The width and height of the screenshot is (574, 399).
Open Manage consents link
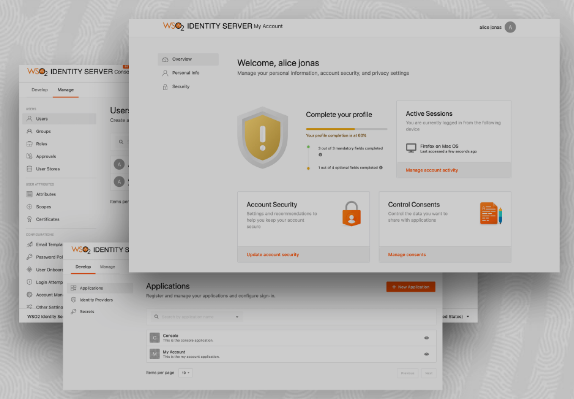[x=407, y=255]
